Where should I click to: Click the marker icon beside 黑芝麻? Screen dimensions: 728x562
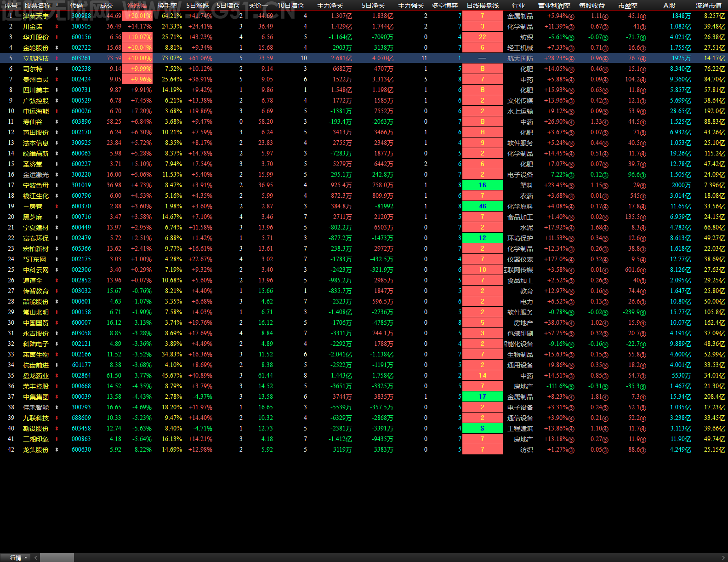tap(57, 217)
